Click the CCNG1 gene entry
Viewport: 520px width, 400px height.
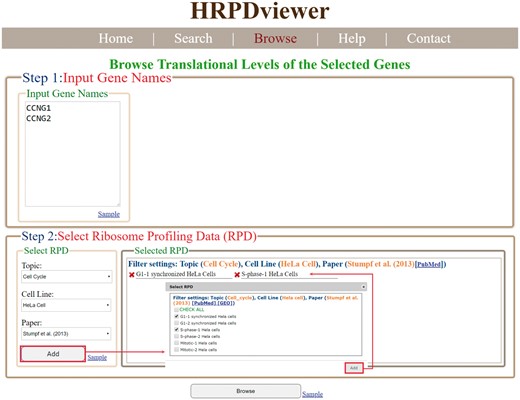click(x=38, y=108)
